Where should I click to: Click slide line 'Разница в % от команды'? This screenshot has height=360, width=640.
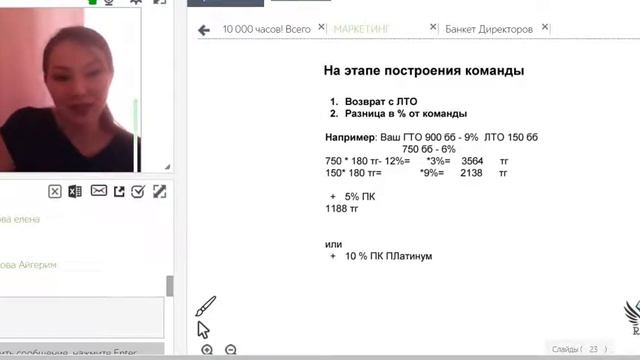coord(406,113)
